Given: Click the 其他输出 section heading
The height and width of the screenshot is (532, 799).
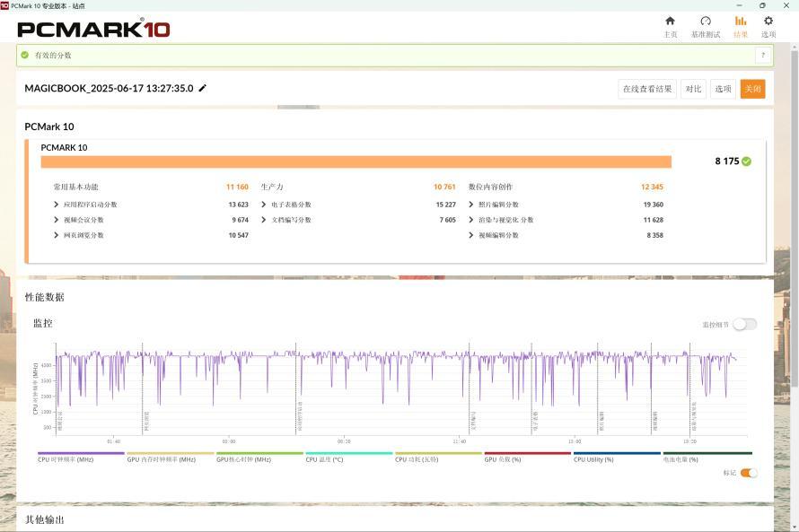Looking at the screenshot, I should click(x=44, y=519).
